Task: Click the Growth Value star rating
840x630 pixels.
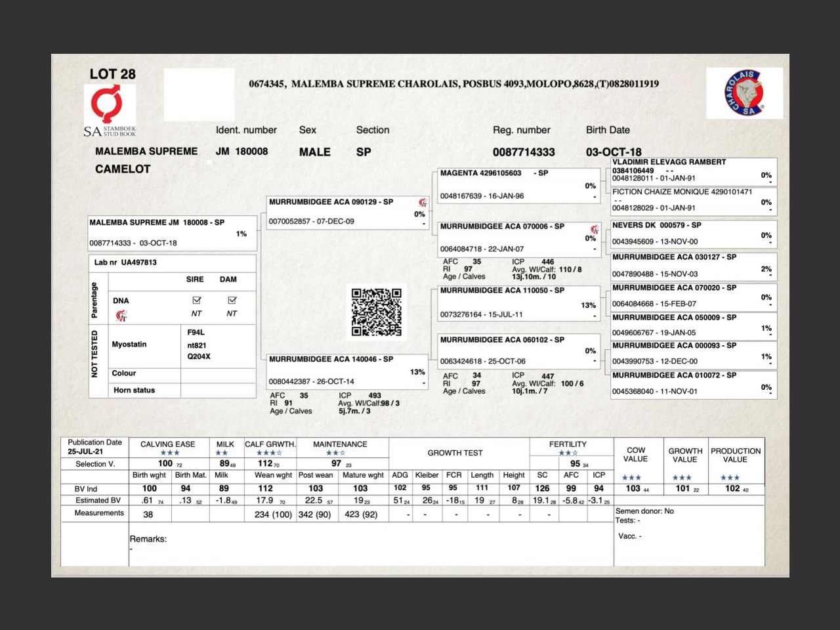Action: [682, 478]
